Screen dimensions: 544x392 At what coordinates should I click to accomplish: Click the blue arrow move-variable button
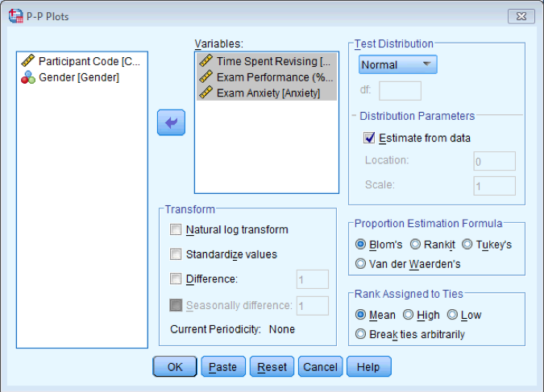point(171,122)
